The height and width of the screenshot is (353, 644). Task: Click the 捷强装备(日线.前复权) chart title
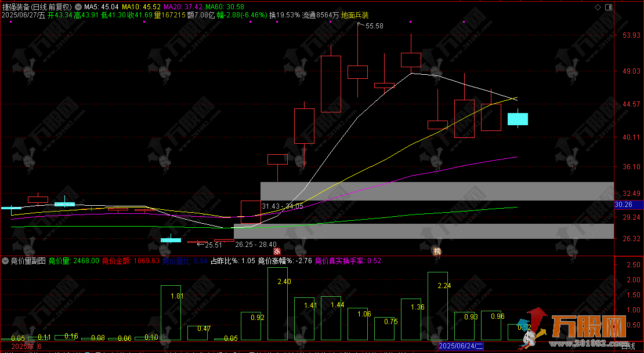click(37, 7)
